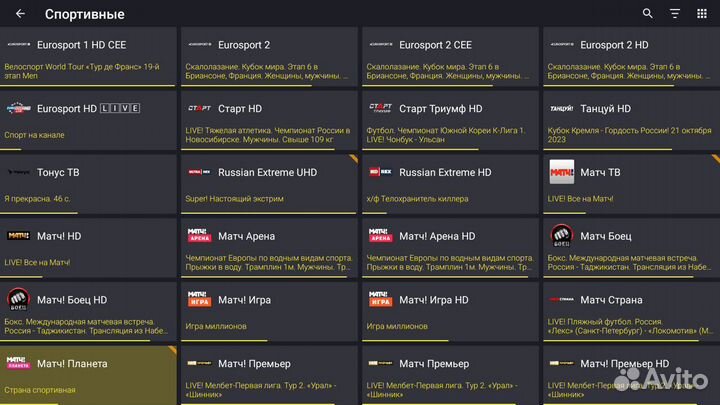Click the Матч Боец fist logo
Viewport: 720px width, 405px height.
[562, 236]
